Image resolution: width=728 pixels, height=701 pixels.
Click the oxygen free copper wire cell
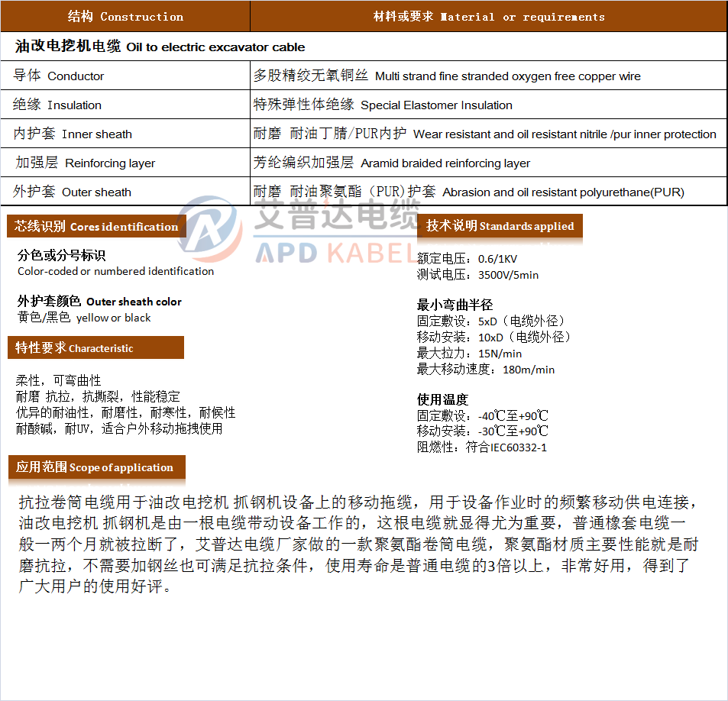(x=447, y=76)
